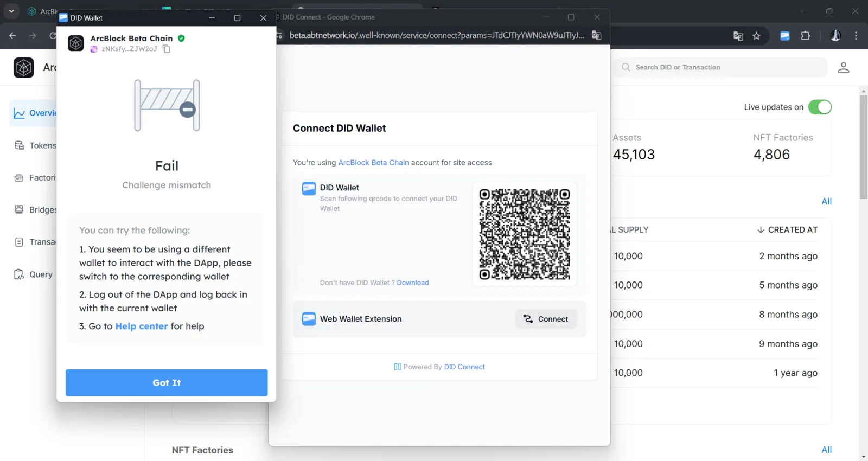Open the Overview sidebar item
The height and width of the screenshot is (461, 868).
[x=34, y=113]
